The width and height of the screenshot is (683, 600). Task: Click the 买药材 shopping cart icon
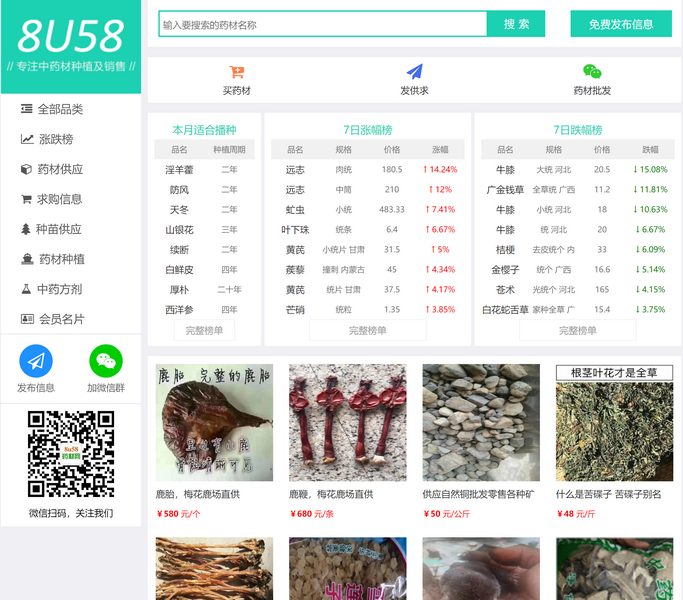(237, 72)
